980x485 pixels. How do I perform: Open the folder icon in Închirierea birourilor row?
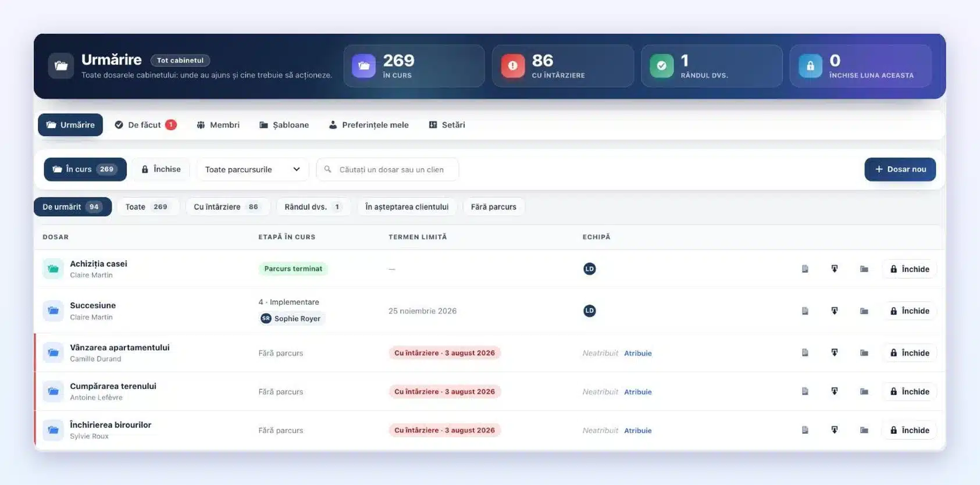(x=864, y=430)
